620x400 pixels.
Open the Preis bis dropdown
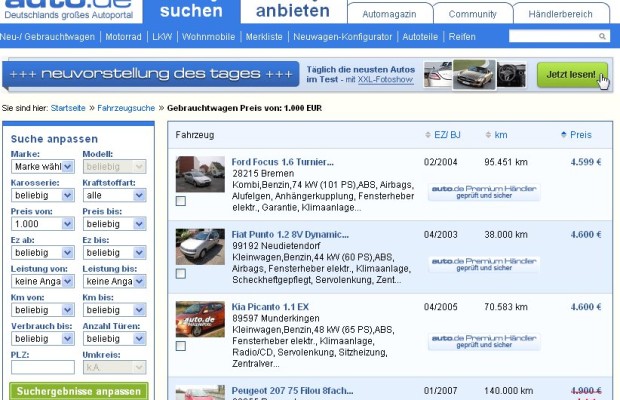pos(114,224)
